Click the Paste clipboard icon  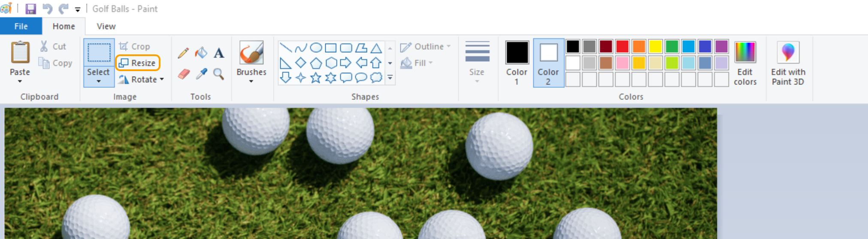tap(20, 52)
